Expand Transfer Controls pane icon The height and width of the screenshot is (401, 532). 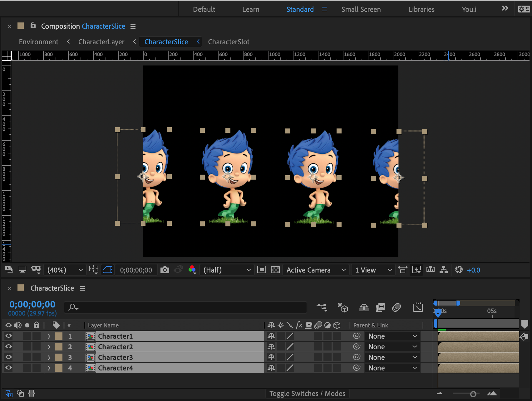20,394
